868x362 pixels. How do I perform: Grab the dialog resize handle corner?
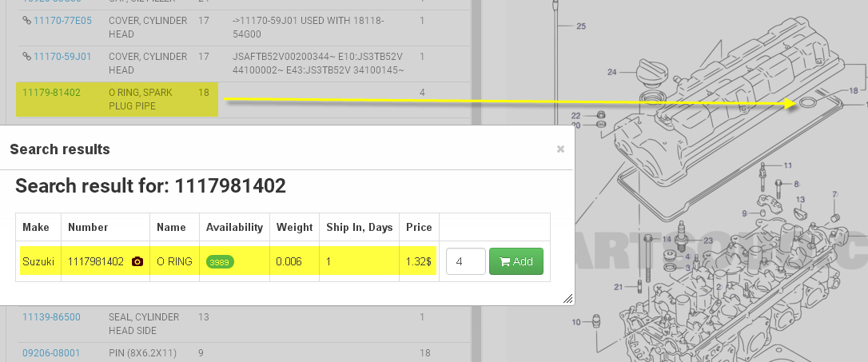[x=568, y=299]
